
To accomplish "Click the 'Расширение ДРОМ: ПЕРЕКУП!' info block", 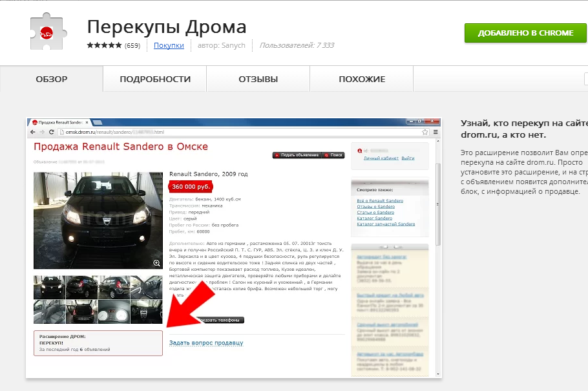I will click(98, 343).
